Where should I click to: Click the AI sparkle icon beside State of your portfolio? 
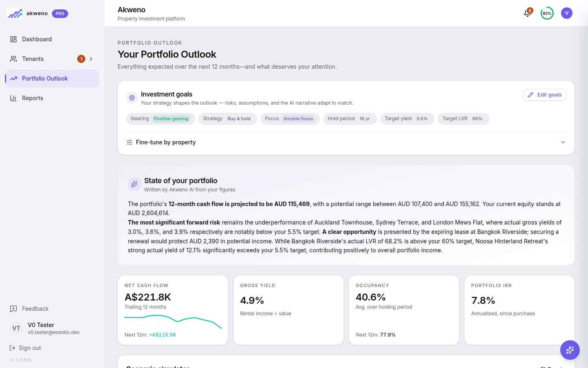(134, 184)
